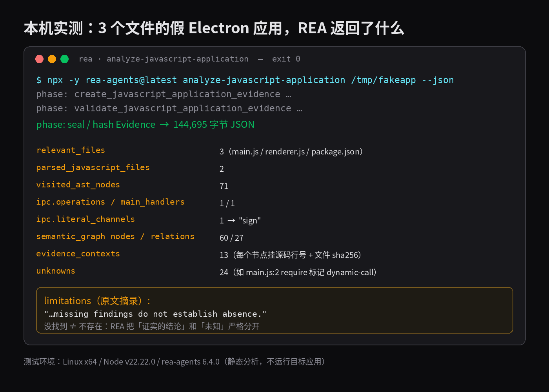This screenshot has width=549, height=392.
Task: Click the 'semantic_graph nodes / relations' key
Action: click(115, 236)
